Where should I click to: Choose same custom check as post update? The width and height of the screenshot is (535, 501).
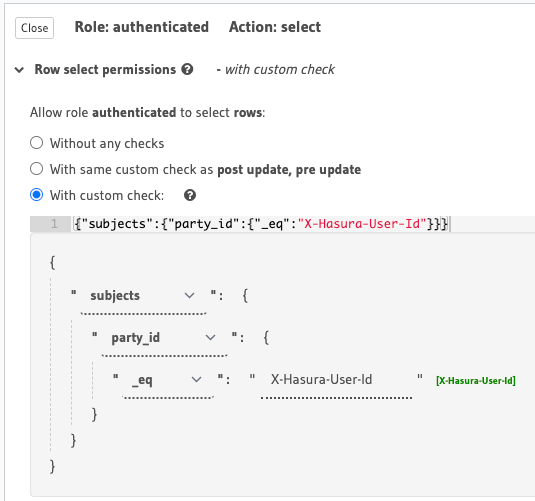37,169
